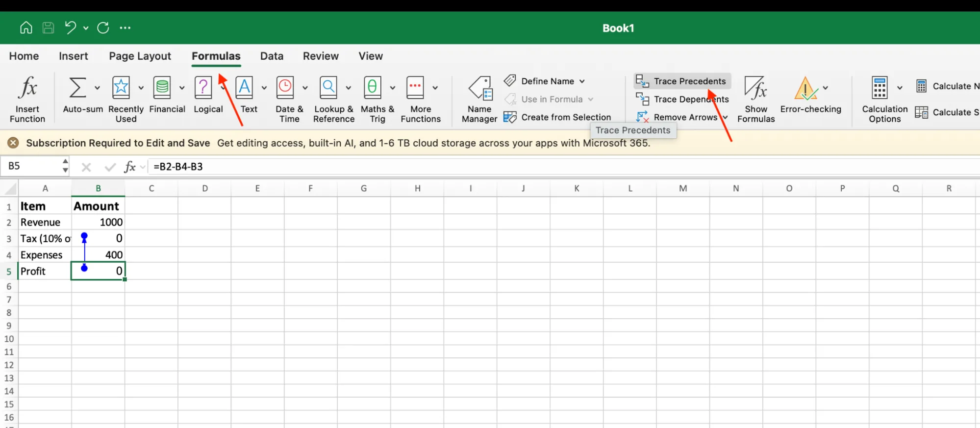Expand the Auto-sum dropdown arrow
Screen dimensions: 980x428
(x=97, y=88)
